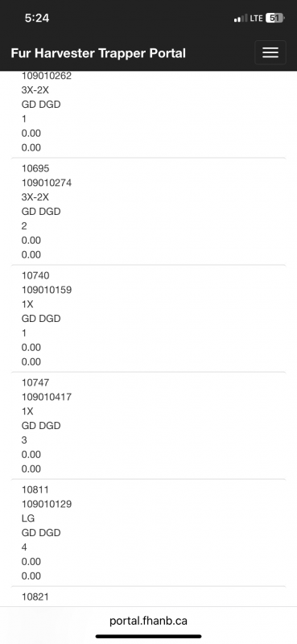Select lot number 10811
The height and width of the screenshot is (644, 297).
[x=35, y=490]
